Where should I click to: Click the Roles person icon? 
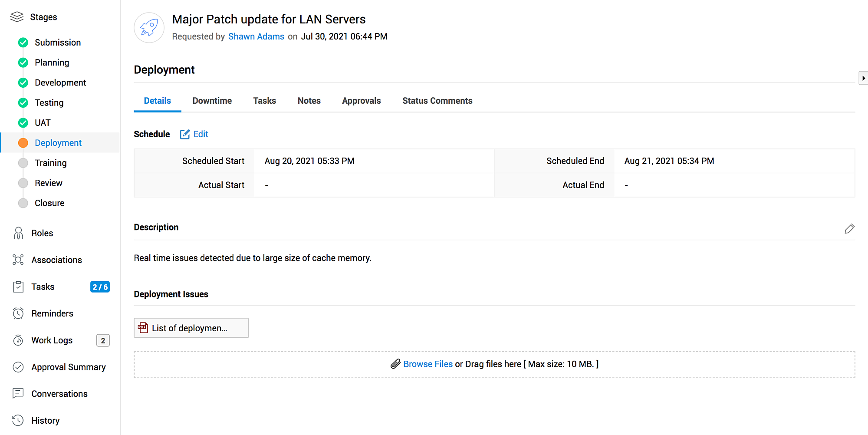[x=18, y=233]
